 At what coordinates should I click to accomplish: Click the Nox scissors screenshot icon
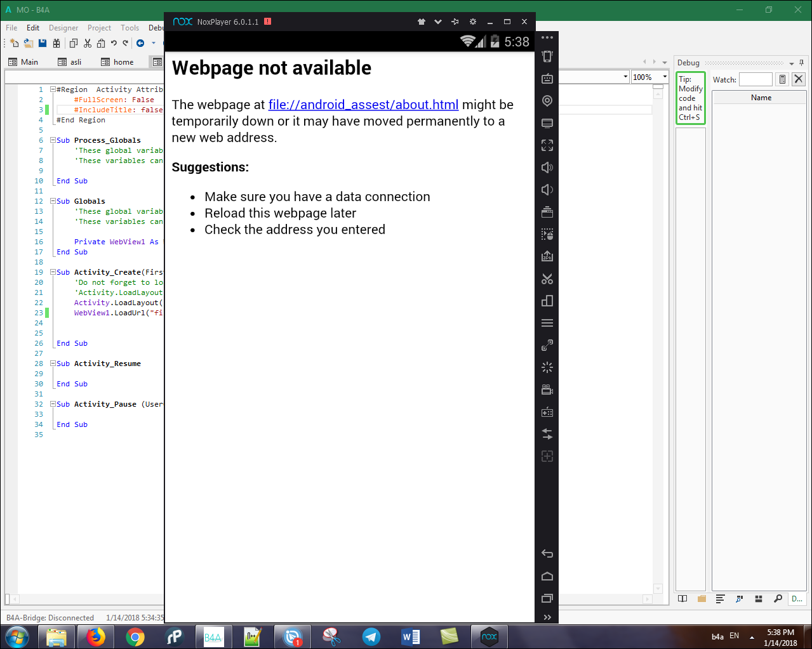tap(547, 279)
